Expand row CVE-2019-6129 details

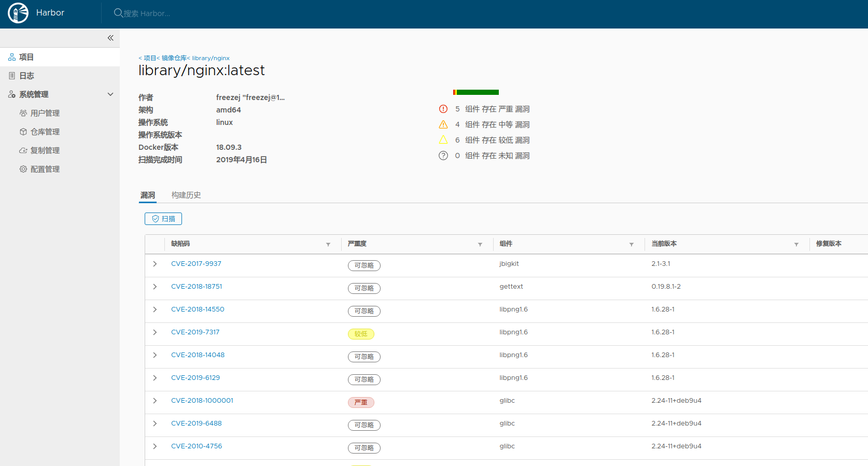click(x=155, y=378)
